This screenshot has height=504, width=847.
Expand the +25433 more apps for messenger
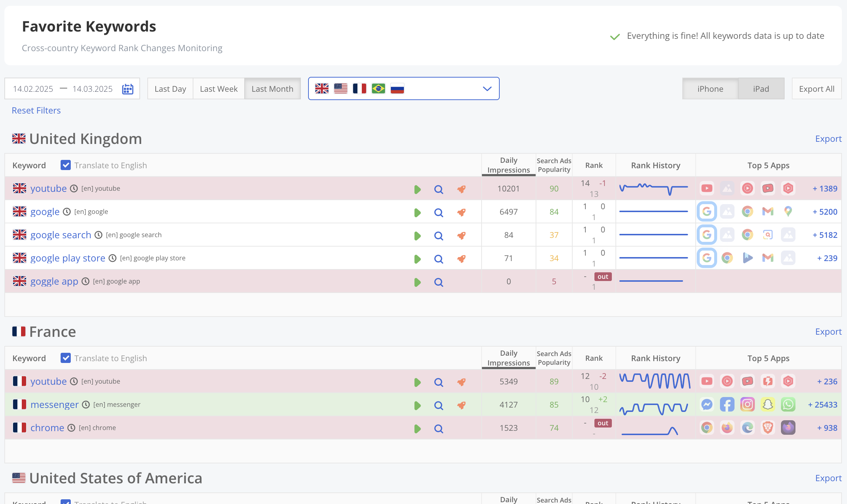tap(823, 405)
